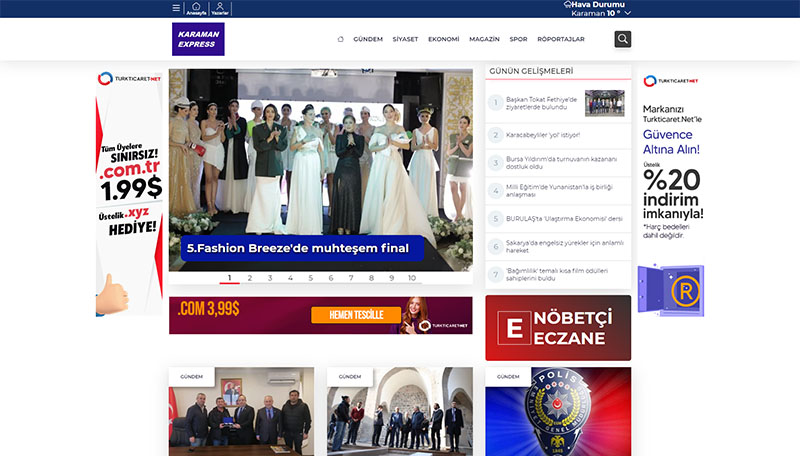Image resolution: width=800 pixels, height=456 pixels.
Task: Click the number 7 badge in daily list
Action: click(495, 274)
